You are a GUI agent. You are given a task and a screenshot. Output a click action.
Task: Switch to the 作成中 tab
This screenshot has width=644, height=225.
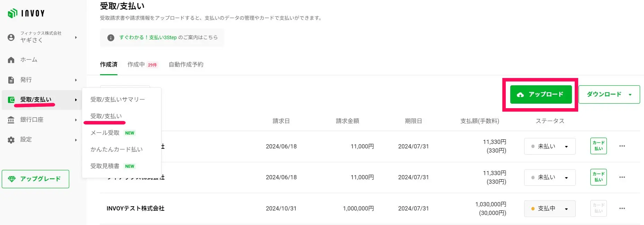click(136, 64)
